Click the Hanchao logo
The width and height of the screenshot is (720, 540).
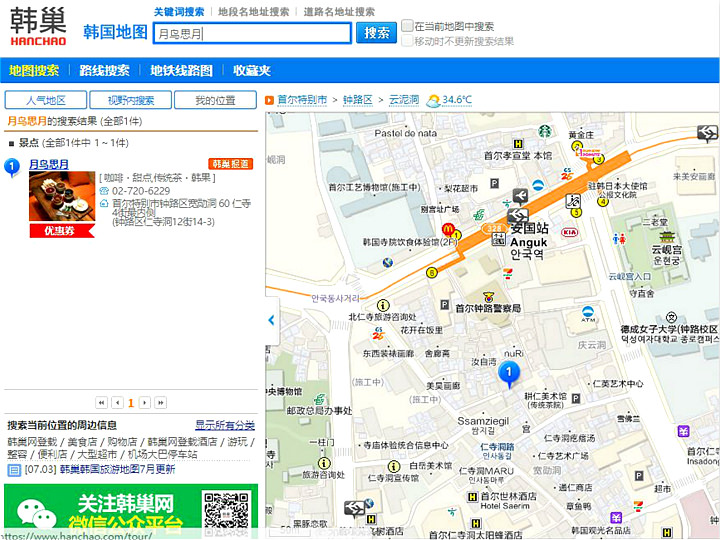38,26
